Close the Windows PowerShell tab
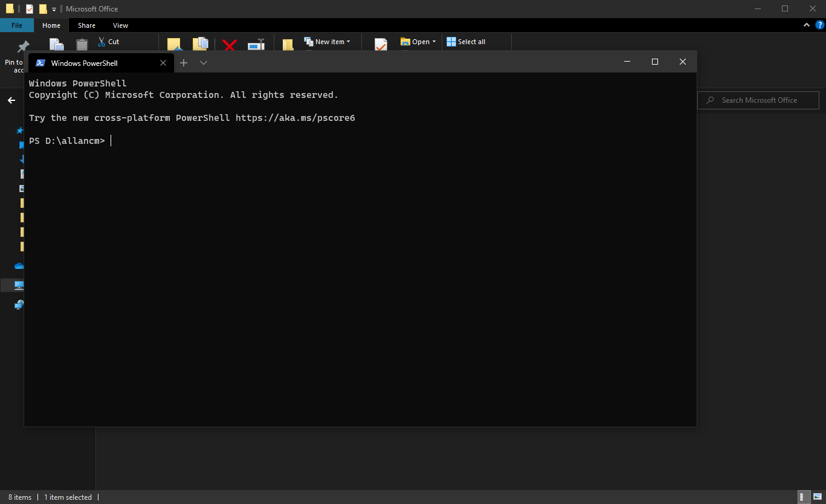The height and width of the screenshot is (504, 826). point(163,63)
